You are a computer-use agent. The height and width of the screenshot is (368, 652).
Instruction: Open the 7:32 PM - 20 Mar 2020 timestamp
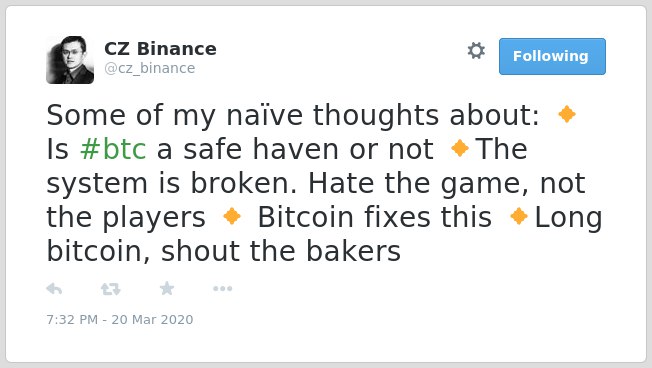[120, 319]
